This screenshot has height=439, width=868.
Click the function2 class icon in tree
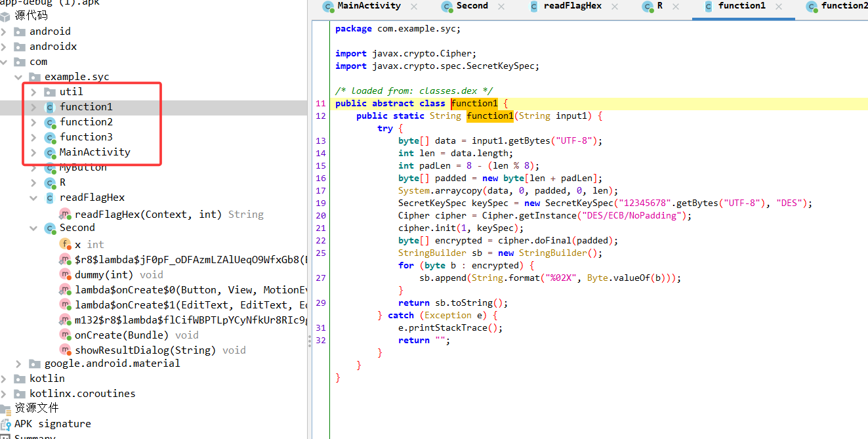pos(50,122)
